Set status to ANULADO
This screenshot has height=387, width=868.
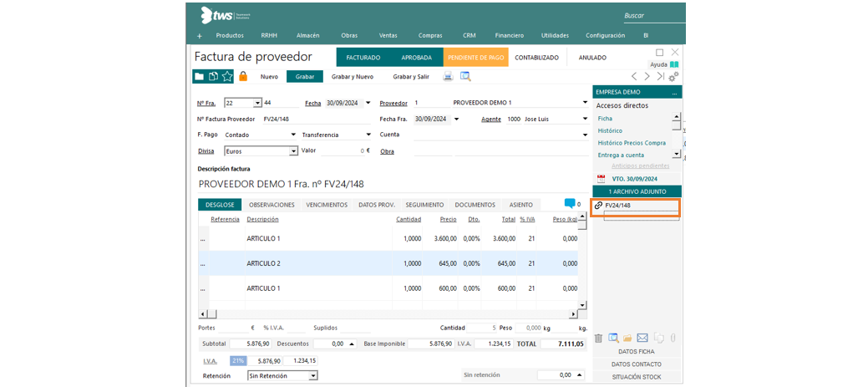point(592,58)
